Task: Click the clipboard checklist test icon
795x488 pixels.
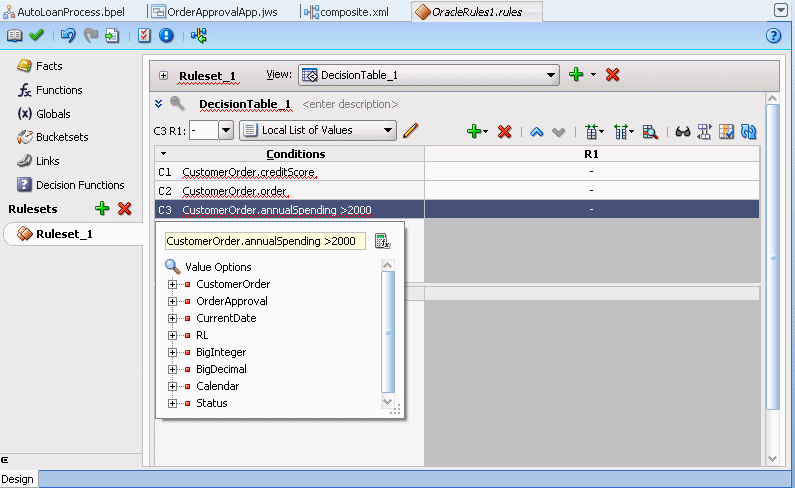Action: click(x=144, y=35)
